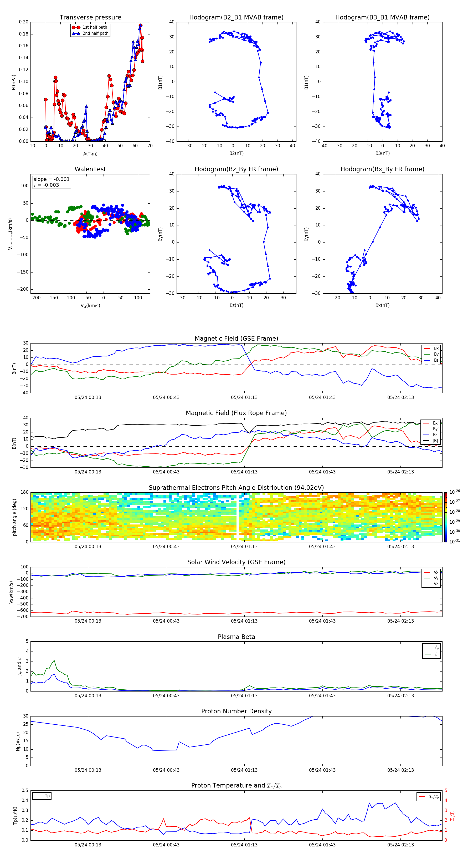Select the red 'Te/Tp' legend entry
The width and height of the screenshot is (473, 868).
pos(429,796)
